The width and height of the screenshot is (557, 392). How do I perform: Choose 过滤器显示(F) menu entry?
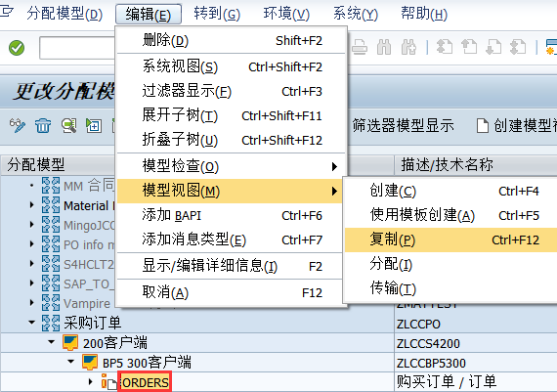[x=231, y=91]
